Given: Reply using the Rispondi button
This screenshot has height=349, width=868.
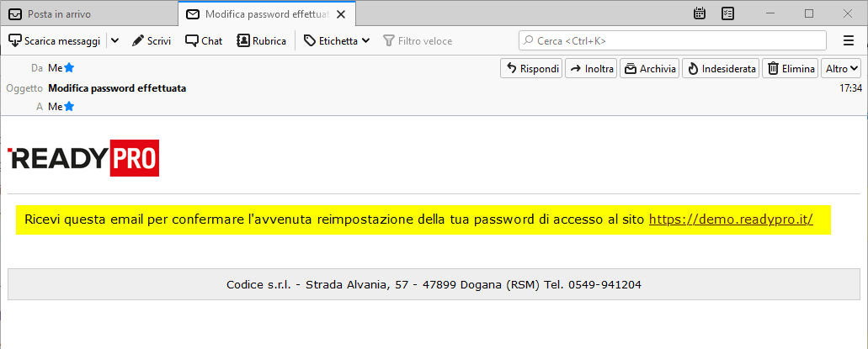Looking at the screenshot, I should [531, 69].
